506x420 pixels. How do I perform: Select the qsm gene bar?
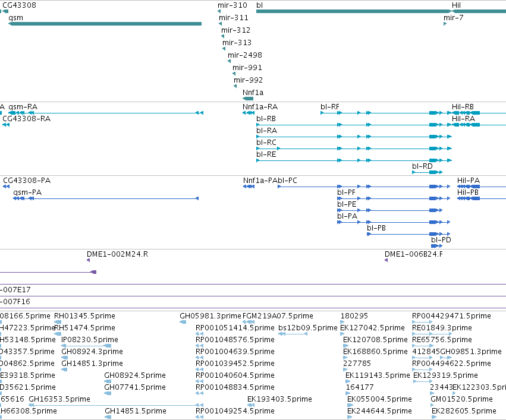[x=105, y=24]
